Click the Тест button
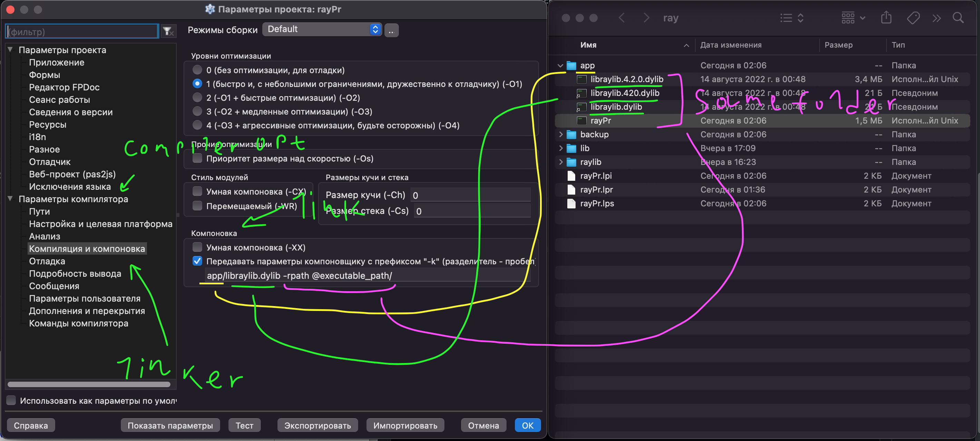 pyautogui.click(x=244, y=425)
